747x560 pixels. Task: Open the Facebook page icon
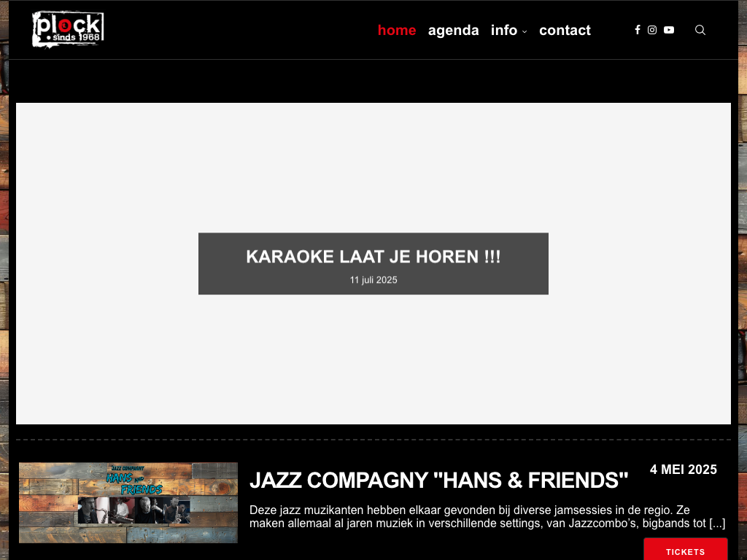(638, 30)
